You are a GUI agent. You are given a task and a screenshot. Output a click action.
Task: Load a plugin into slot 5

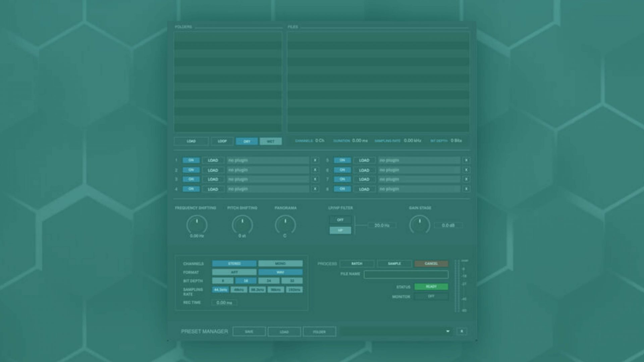click(x=364, y=160)
